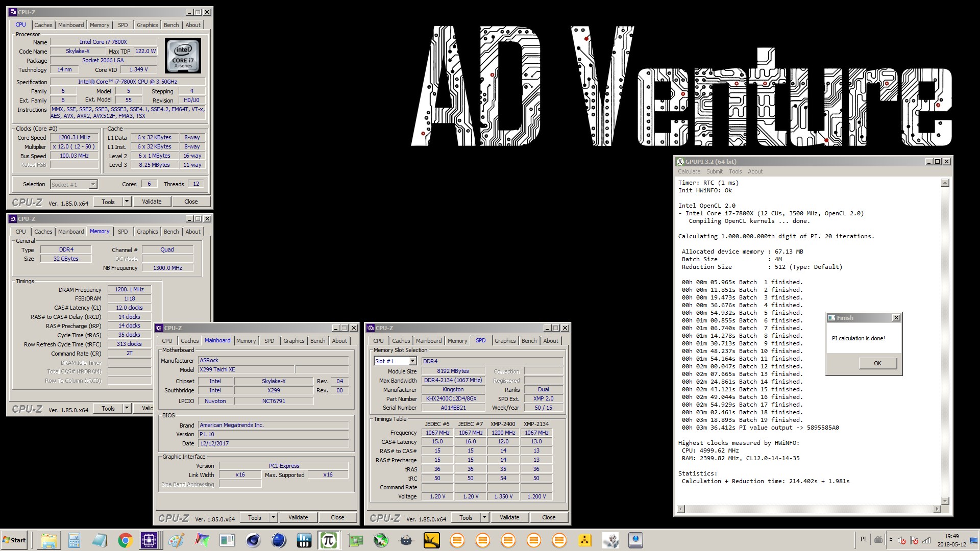Open the Socket #1 selection dropdown

point(93,185)
